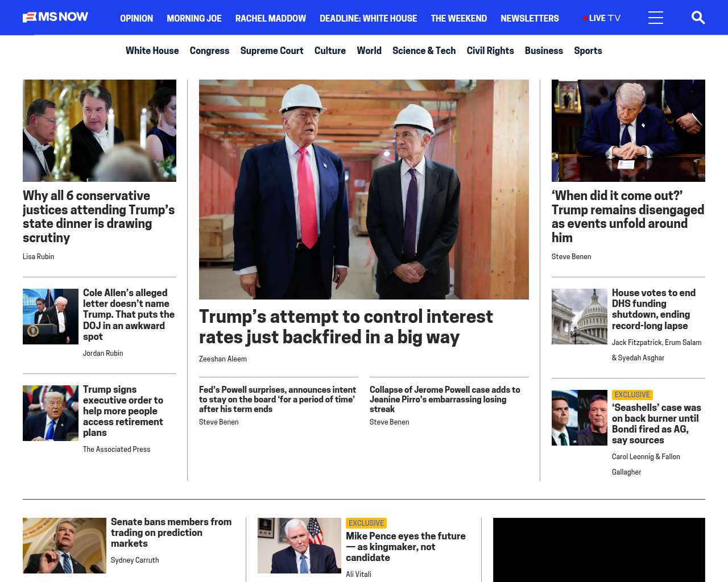728x582 pixels.
Task: Open Senate bans prediction markets article
Action: [x=171, y=533]
